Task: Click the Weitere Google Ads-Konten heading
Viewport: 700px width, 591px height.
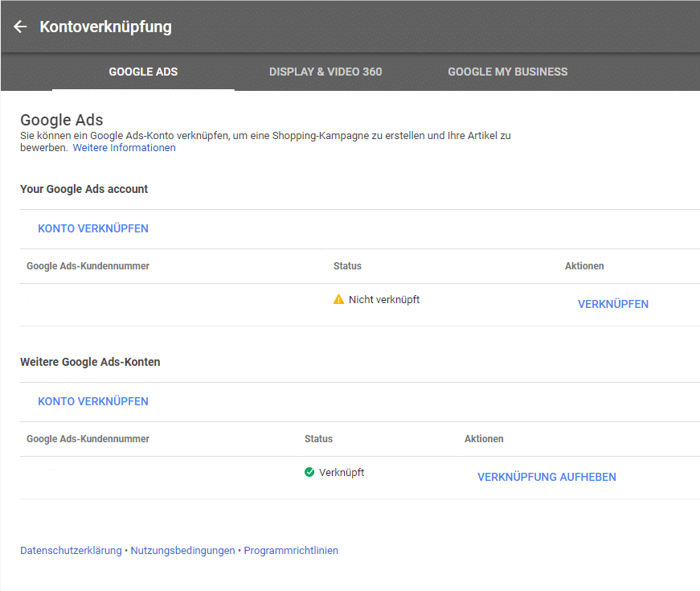Action: click(x=90, y=362)
